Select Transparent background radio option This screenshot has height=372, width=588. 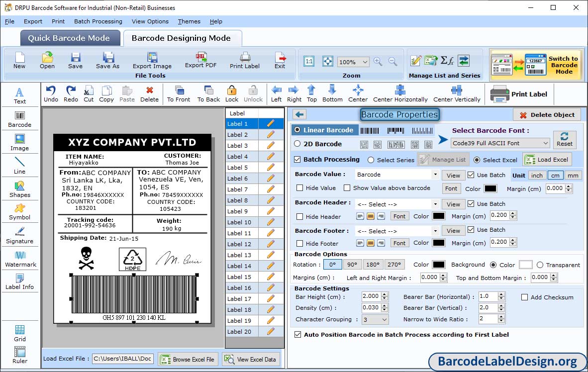540,265
